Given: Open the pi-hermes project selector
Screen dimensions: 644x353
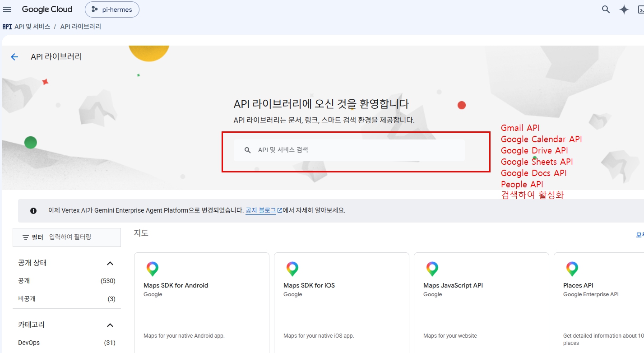Looking at the screenshot, I should point(112,9).
